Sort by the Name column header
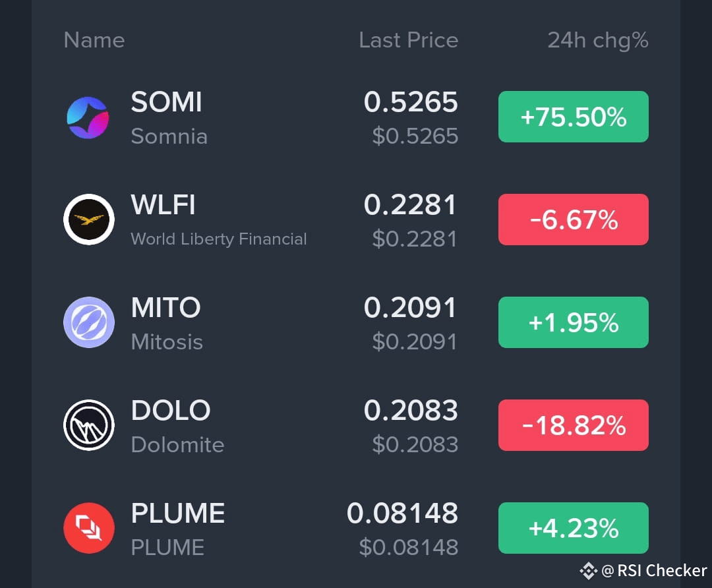This screenshot has width=712, height=588. pos(94,40)
